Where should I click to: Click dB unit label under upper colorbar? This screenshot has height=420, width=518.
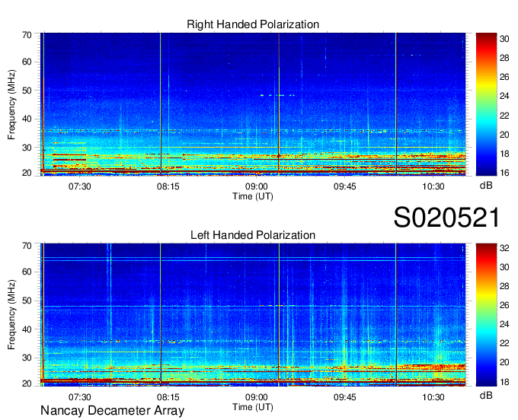point(486,186)
